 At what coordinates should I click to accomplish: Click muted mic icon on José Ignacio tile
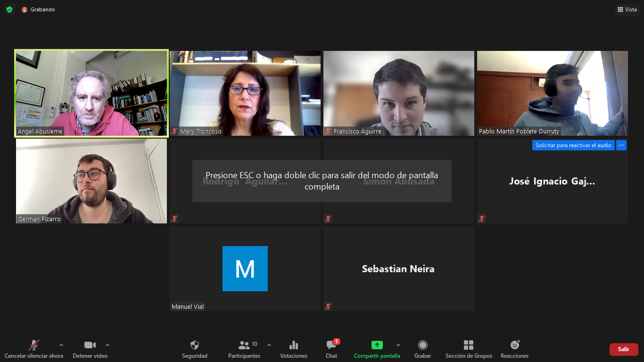[482, 219]
